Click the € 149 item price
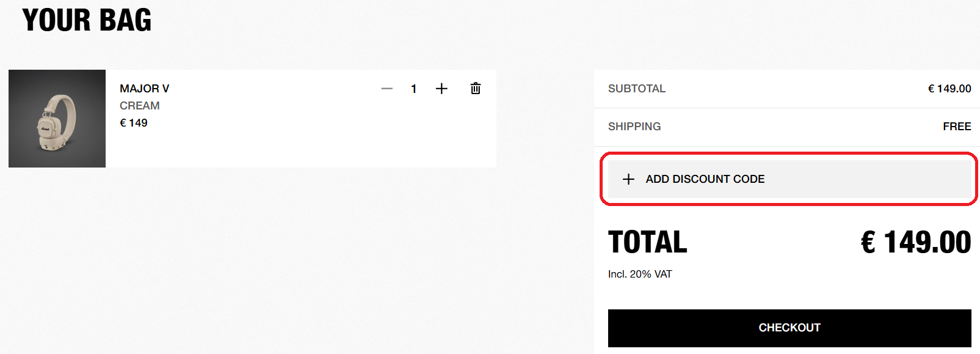Image resolution: width=980 pixels, height=354 pixels. (134, 123)
